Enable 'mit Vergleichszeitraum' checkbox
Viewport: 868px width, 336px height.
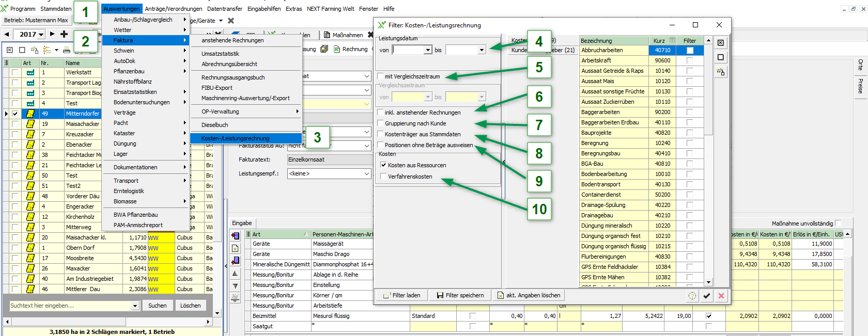coord(381,76)
